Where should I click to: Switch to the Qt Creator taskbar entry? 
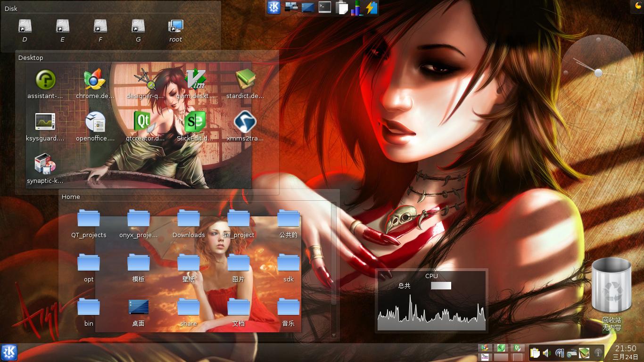coord(518,348)
